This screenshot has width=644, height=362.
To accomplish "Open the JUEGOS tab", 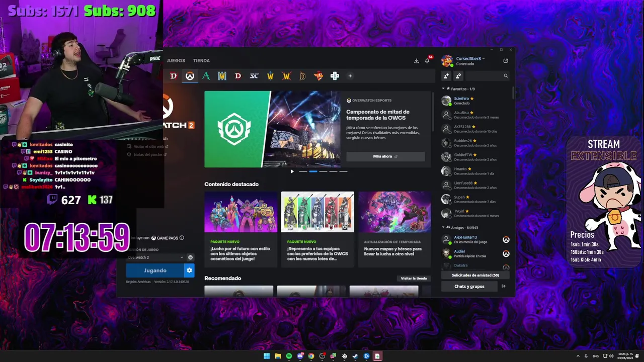I will [x=176, y=61].
